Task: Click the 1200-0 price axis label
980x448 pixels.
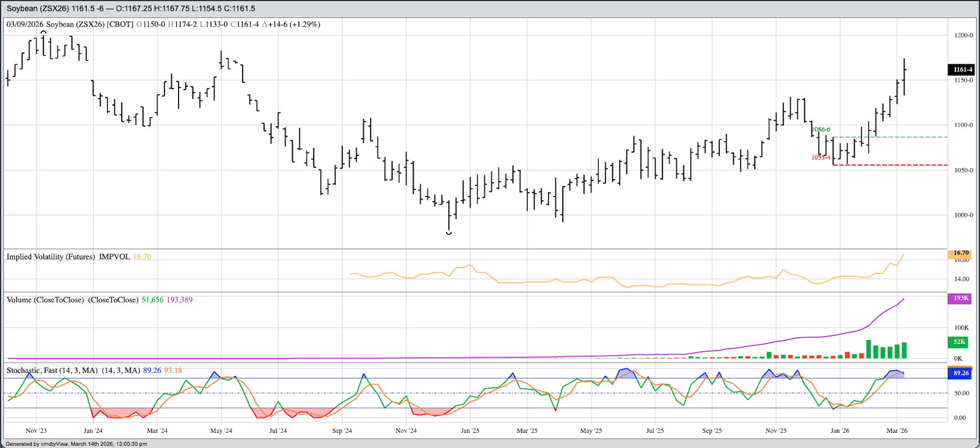Action: (963, 36)
